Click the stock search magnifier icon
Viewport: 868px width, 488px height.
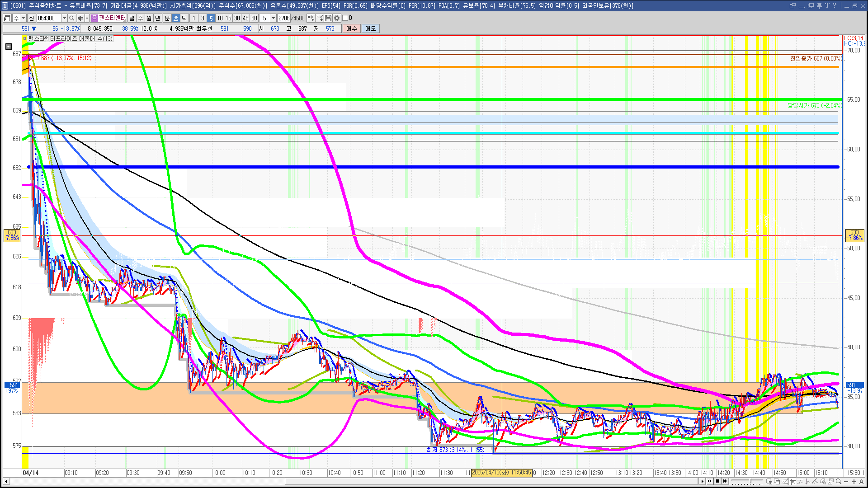point(71,18)
